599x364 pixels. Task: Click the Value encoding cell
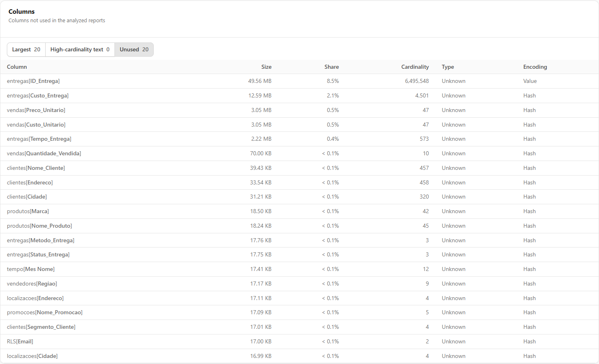point(530,81)
